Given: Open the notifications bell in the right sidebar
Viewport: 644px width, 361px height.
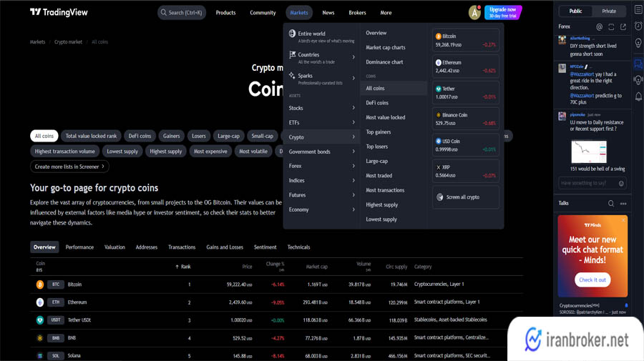Looking at the screenshot, I should 638,97.
